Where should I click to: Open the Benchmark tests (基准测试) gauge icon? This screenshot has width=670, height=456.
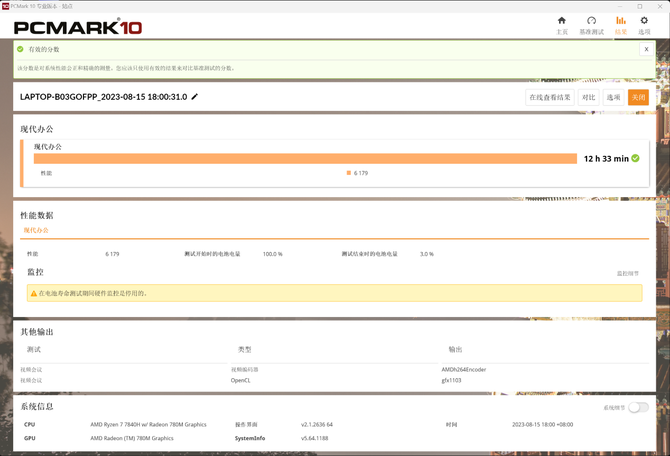(591, 21)
